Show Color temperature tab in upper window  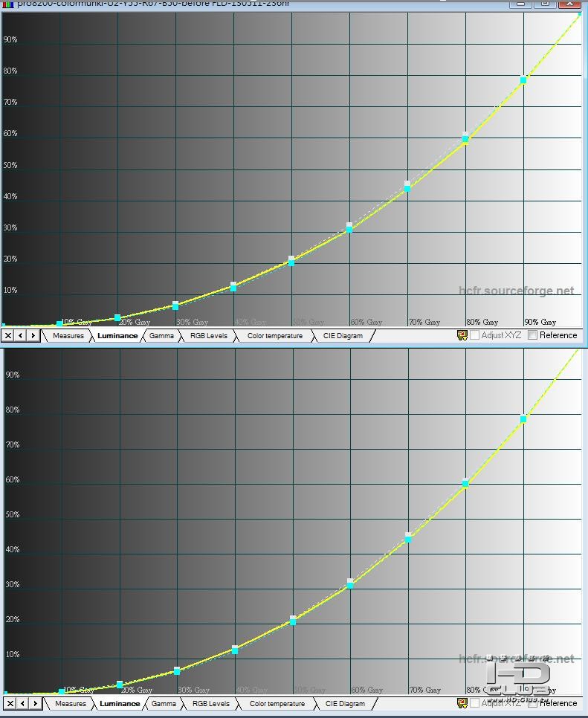(x=275, y=336)
